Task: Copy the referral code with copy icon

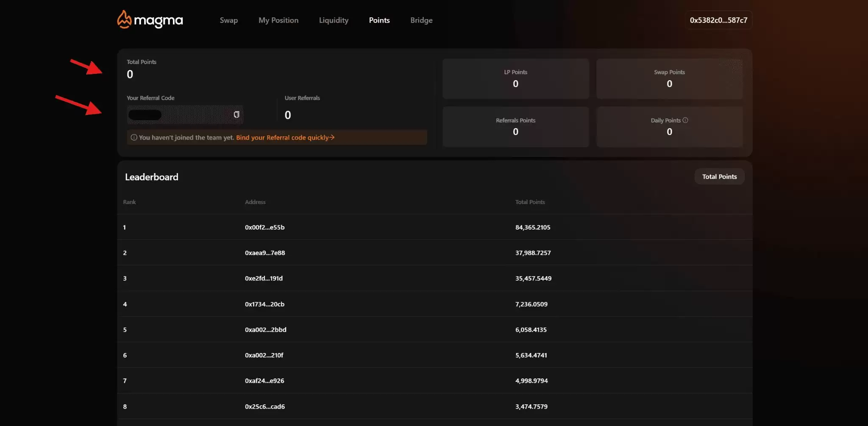Action: click(236, 115)
